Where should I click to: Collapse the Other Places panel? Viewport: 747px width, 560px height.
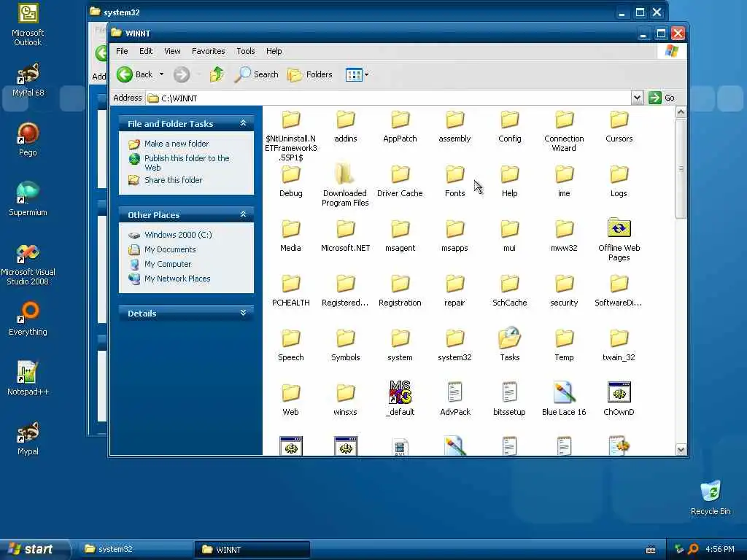[243, 215]
